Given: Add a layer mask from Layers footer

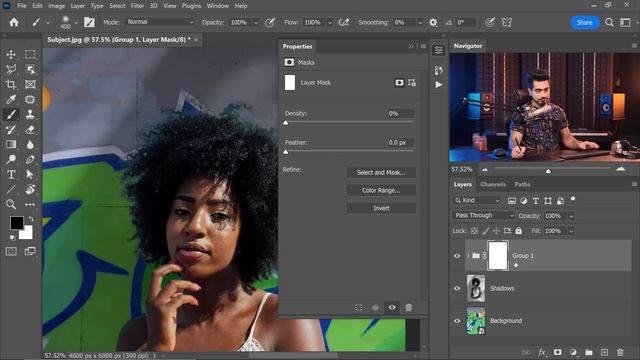Looking at the screenshot, I should click(558, 352).
